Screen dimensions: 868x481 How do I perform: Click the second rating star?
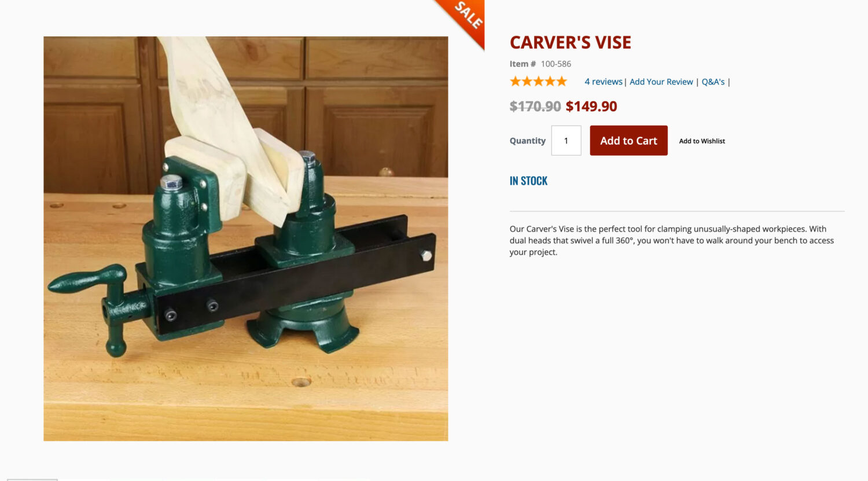[x=527, y=82]
